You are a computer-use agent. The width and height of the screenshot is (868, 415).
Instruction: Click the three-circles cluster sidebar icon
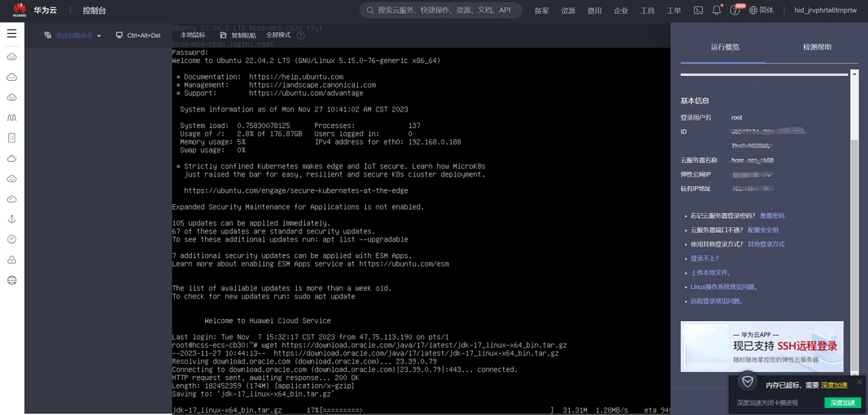[x=12, y=260]
